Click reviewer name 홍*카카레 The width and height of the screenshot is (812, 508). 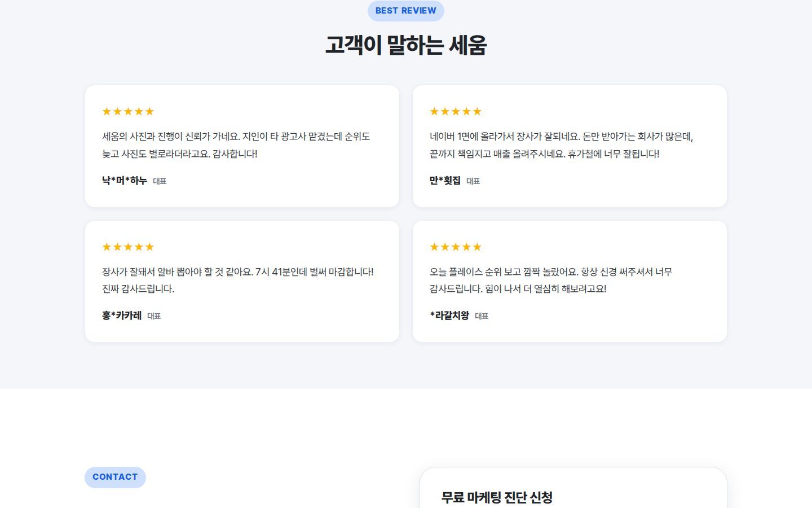pyautogui.click(x=122, y=316)
